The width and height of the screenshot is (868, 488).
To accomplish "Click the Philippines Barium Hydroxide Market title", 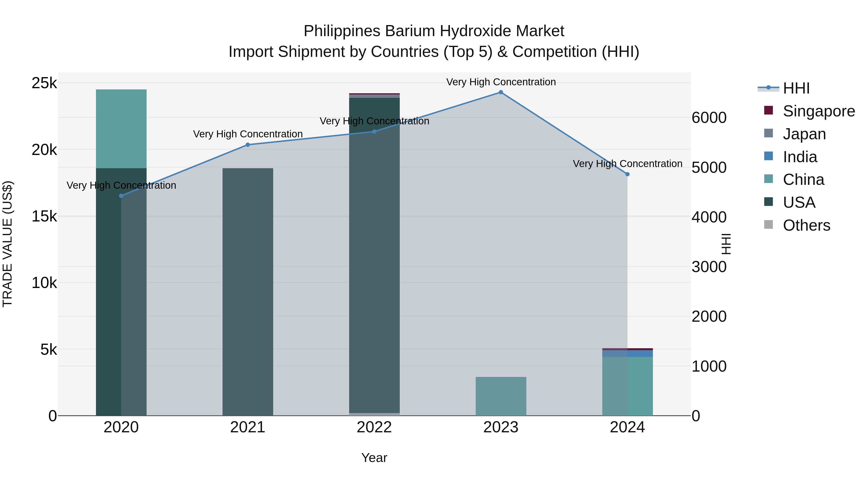I will [x=434, y=31].
